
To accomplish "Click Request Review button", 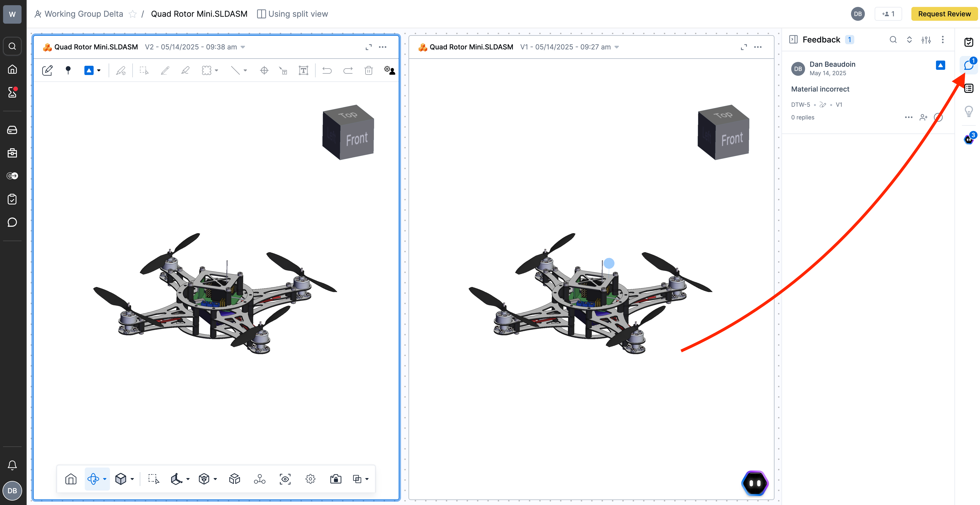I will [x=944, y=14].
